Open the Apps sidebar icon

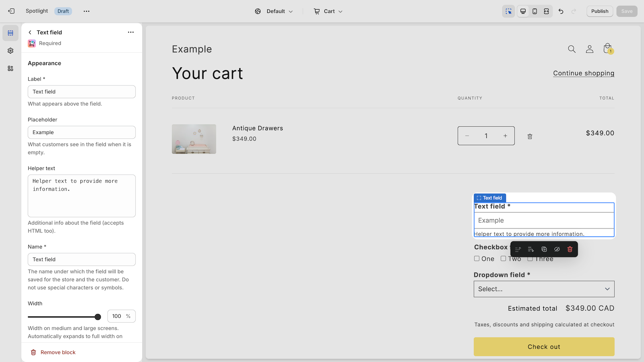(x=10, y=68)
